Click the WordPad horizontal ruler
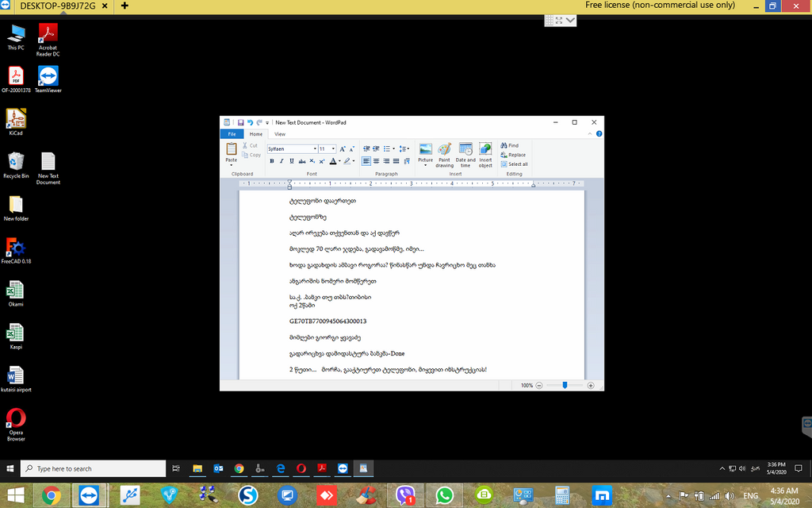Screen dimensions: 812x508 tap(412, 183)
